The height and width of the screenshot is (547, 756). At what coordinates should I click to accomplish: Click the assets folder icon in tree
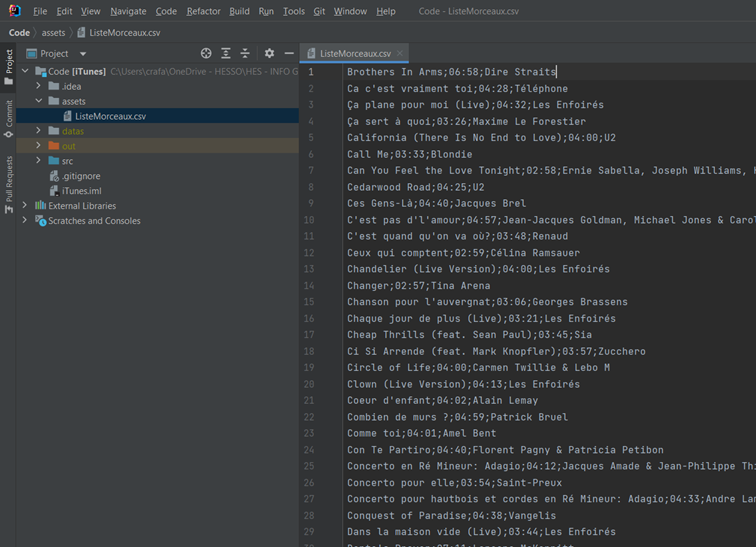(54, 101)
